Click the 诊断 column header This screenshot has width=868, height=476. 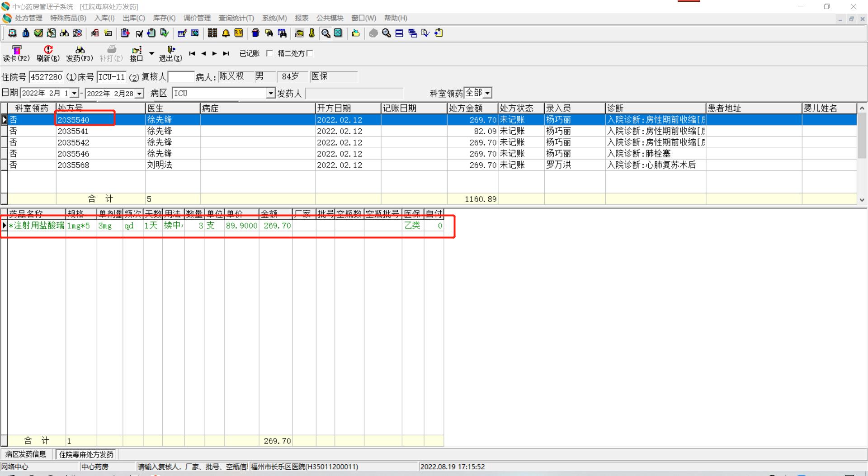pyautogui.click(x=656, y=108)
